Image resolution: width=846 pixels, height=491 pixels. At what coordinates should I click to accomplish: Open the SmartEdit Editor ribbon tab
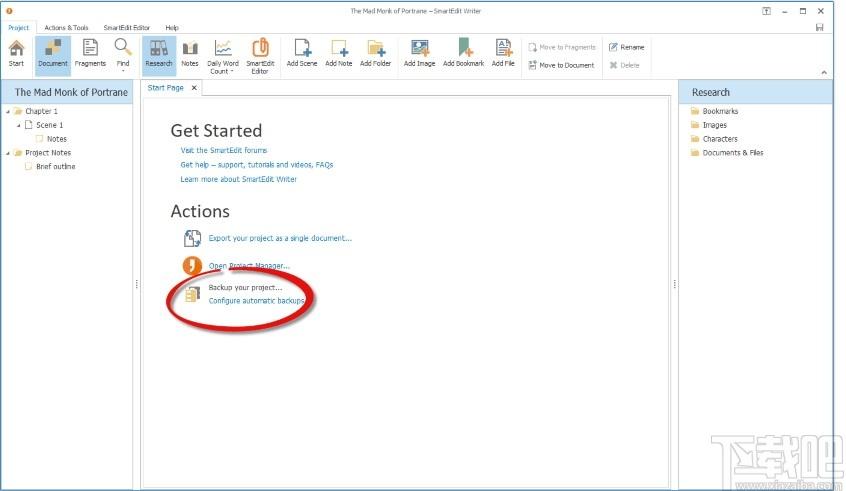pos(127,28)
